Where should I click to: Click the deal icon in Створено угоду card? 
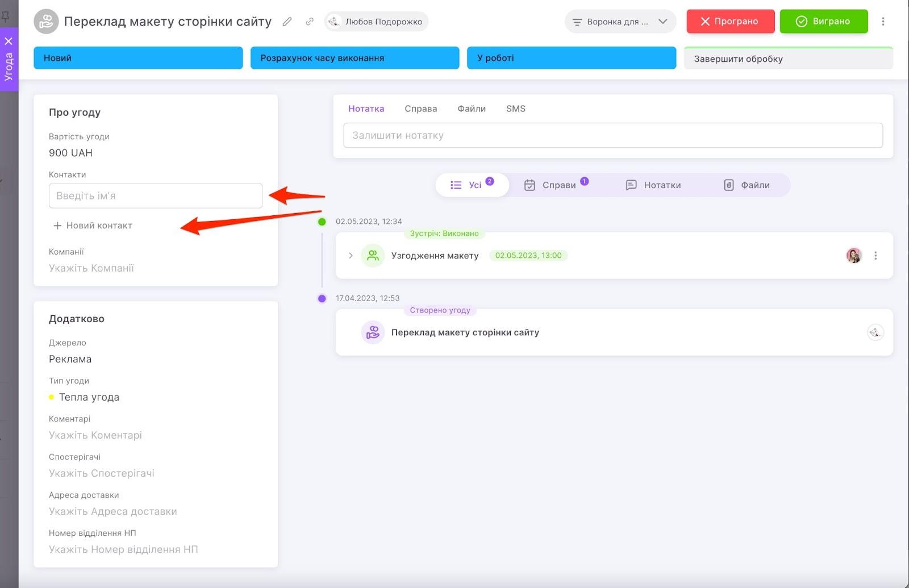[x=373, y=332]
